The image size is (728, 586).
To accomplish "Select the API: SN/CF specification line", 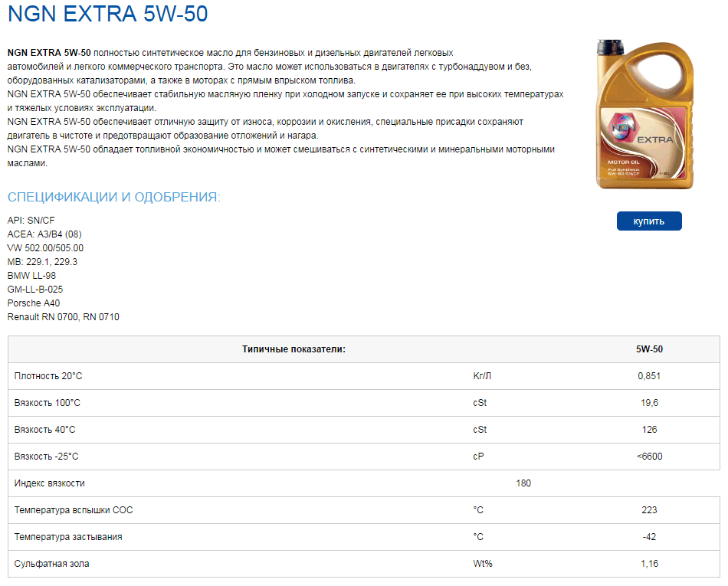I will (x=31, y=221).
